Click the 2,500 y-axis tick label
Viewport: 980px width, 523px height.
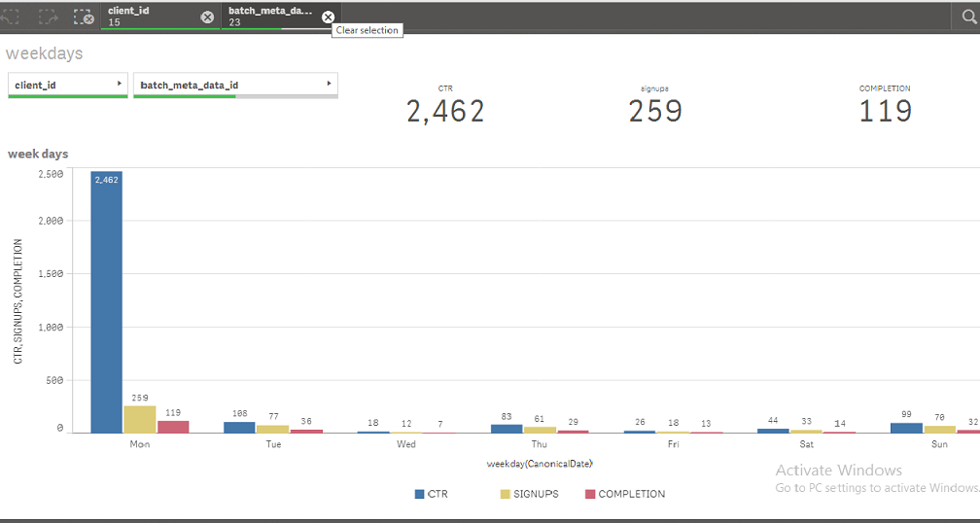pyautogui.click(x=52, y=174)
